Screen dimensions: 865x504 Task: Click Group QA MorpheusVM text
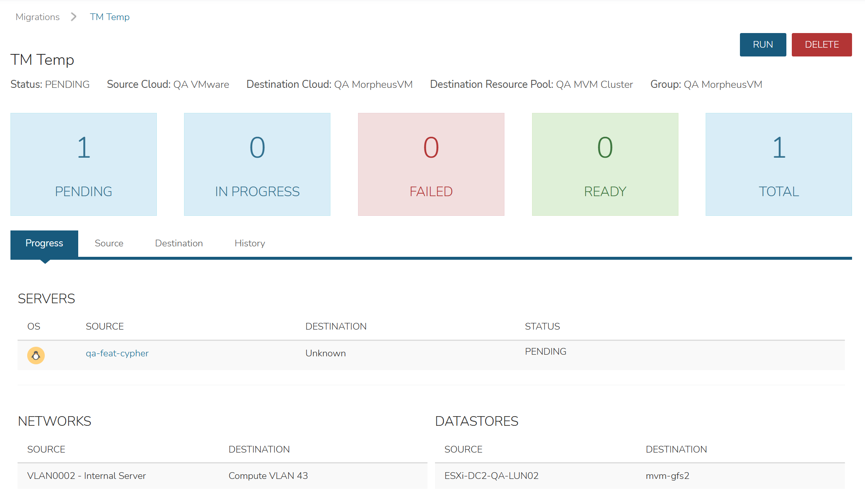(x=706, y=84)
